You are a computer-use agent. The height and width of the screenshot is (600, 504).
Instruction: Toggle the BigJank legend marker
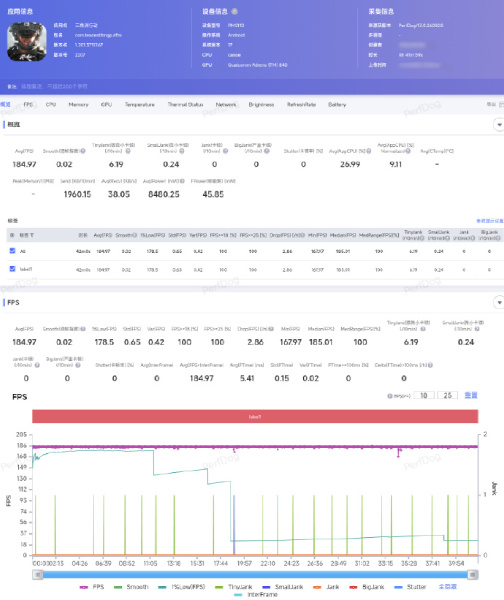[x=353, y=587]
